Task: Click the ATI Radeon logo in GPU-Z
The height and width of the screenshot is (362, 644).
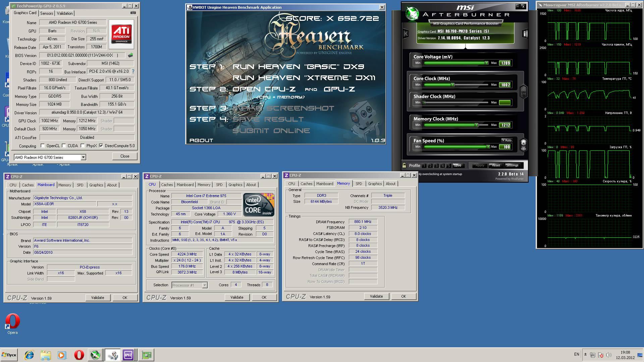Action: pos(121,34)
